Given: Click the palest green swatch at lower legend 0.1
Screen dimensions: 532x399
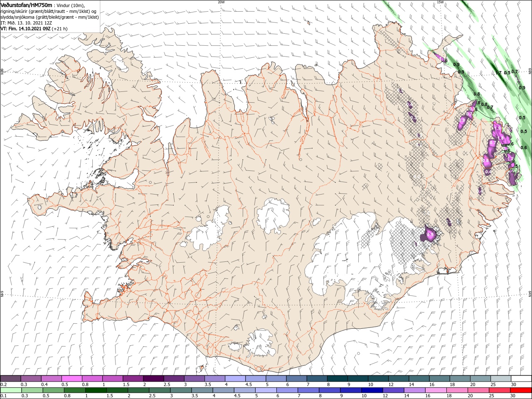Looking at the screenshot, I should click(11, 390).
